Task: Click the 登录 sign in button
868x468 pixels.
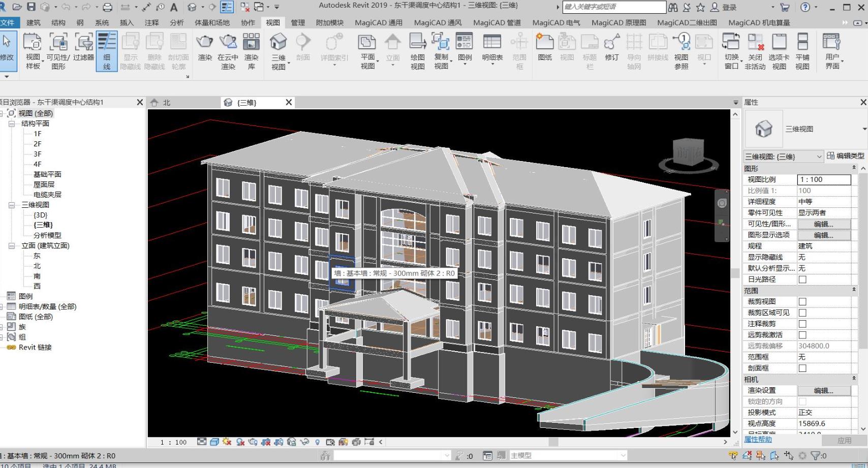Action: 724,7
